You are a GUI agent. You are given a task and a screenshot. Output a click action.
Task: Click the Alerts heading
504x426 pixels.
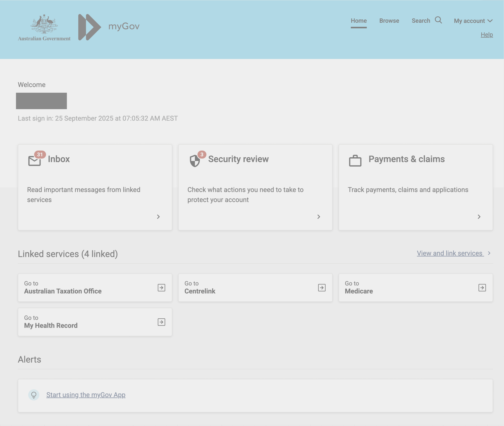pos(29,359)
